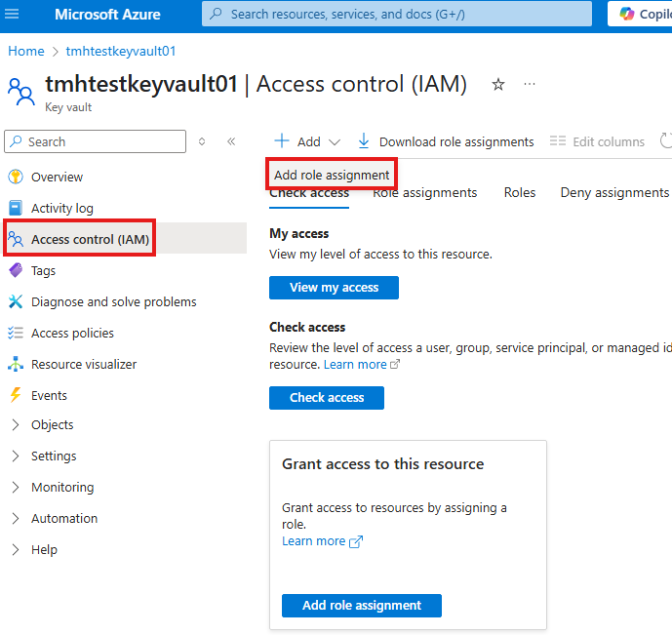Select Add role assignment from the Add menu
Viewport: 672px width, 635px height.
[332, 175]
